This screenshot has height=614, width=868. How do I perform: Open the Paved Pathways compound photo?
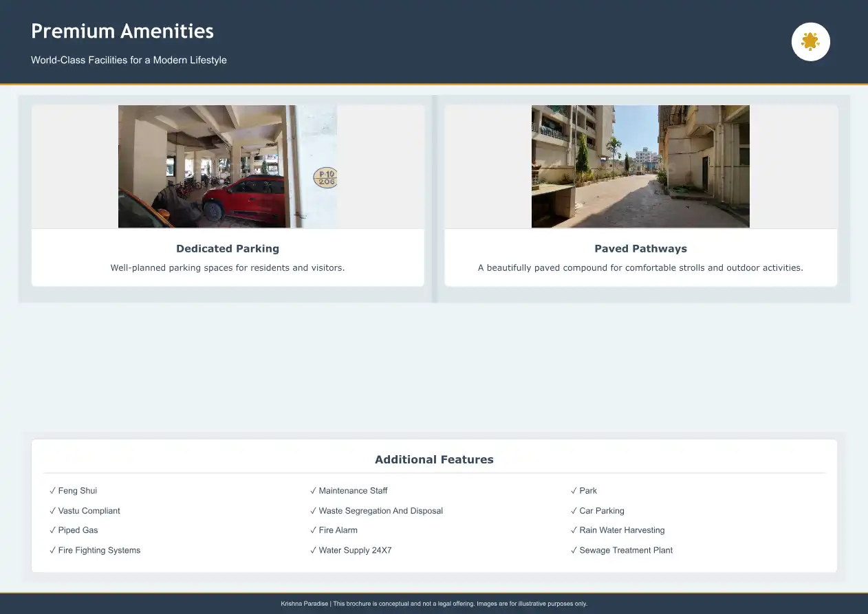point(640,166)
